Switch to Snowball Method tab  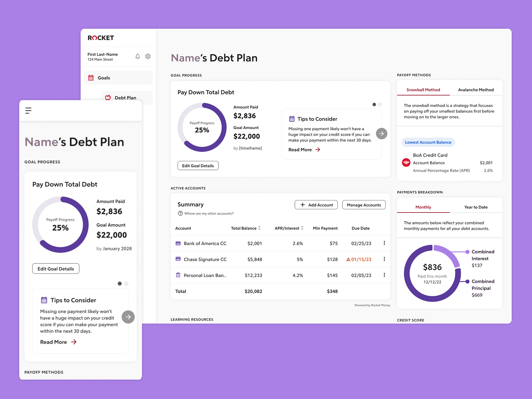(423, 90)
